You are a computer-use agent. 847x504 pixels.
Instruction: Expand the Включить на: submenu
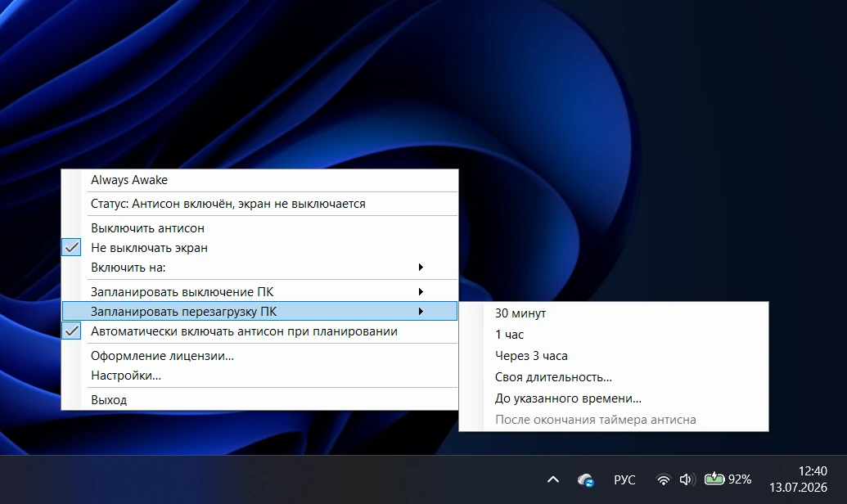pos(259,268)
